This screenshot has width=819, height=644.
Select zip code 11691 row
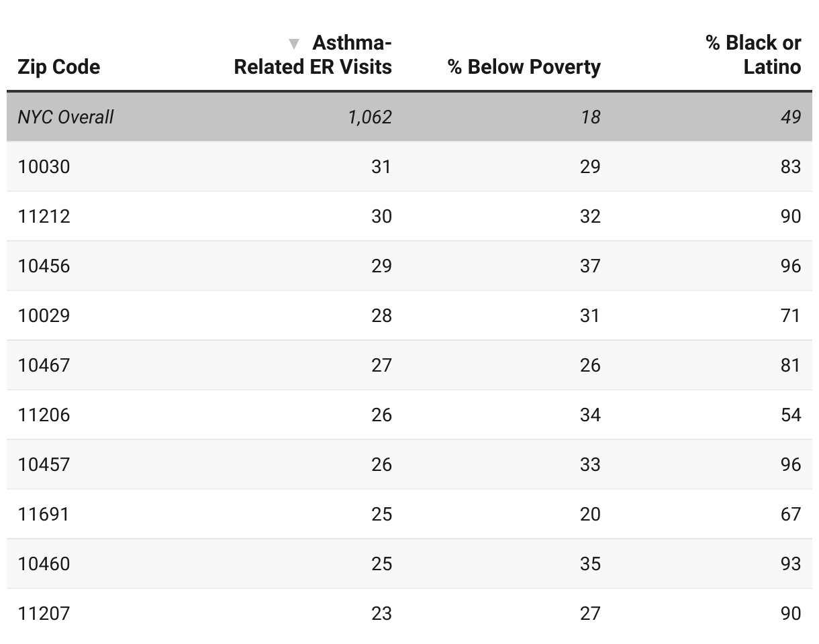pos(44,514)
